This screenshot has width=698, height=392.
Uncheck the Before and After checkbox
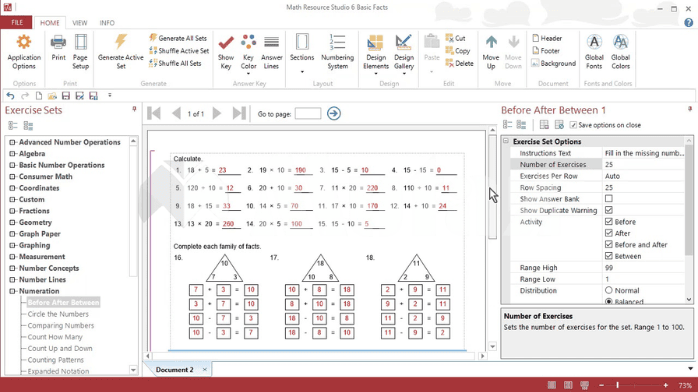click(x=609, y=244)
